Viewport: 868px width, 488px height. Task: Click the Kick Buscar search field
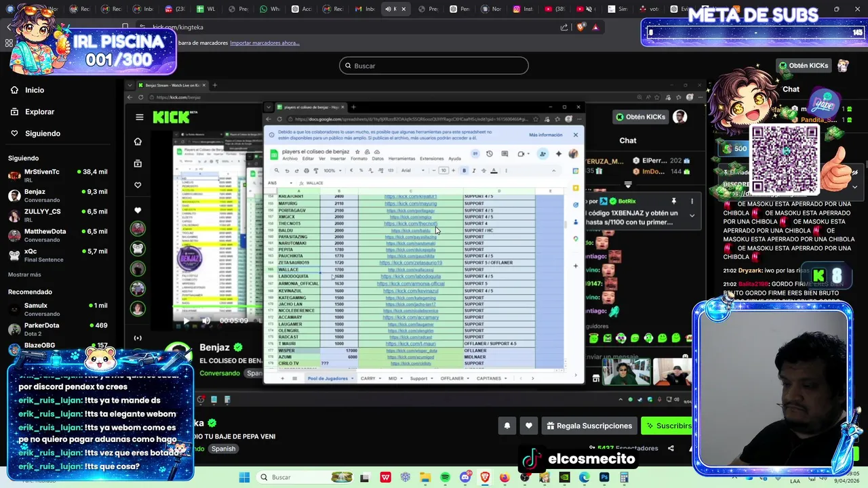coord(434,66)
